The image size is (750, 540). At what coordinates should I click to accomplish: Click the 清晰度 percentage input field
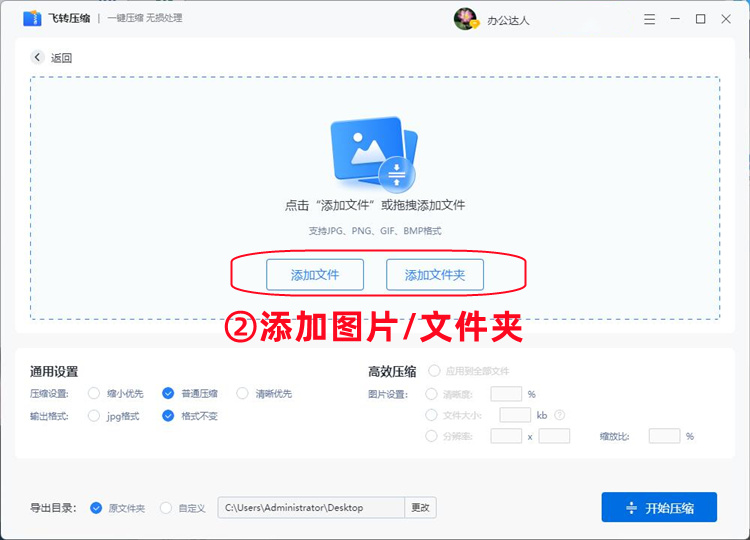click(x=506, y=394)
